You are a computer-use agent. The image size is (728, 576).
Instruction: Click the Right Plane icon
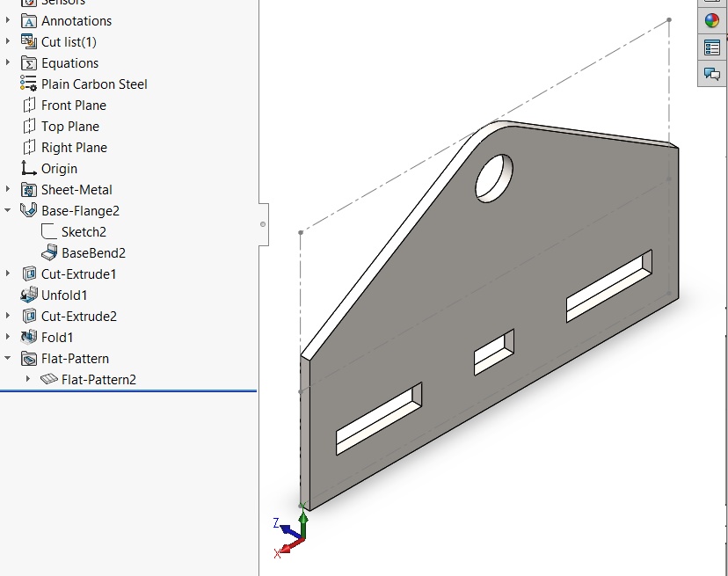pyautogui.click(x=29, y=148)
